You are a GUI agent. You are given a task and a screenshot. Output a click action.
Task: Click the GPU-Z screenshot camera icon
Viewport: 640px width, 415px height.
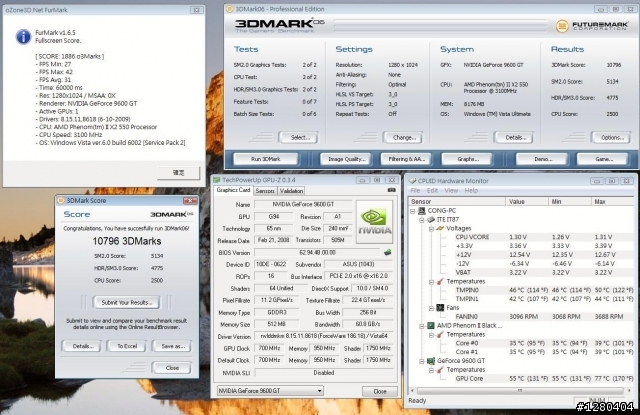pos(391,190)
